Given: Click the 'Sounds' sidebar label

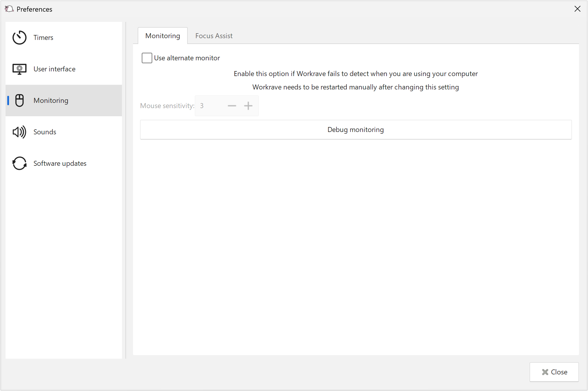Looking at the screenshot, I should (45, 132).
